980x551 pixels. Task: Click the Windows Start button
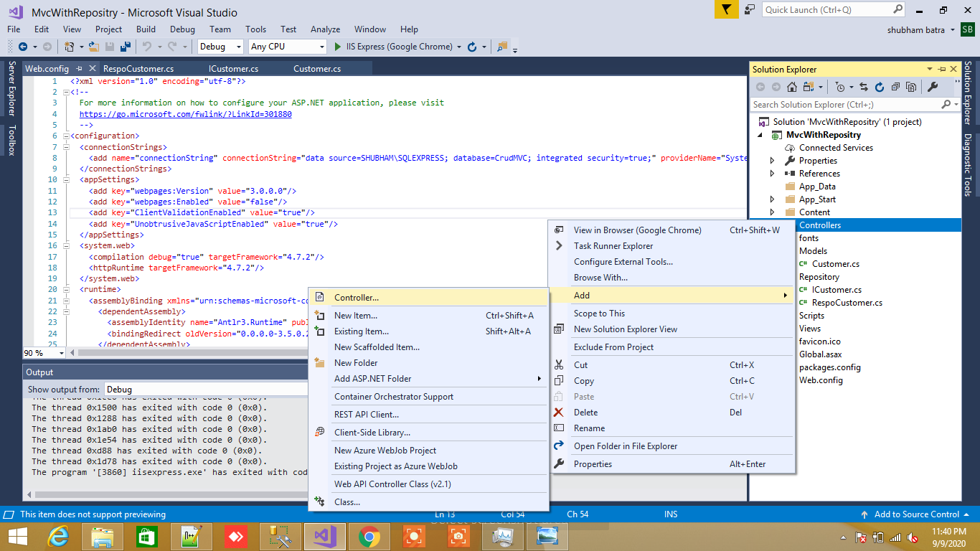tap(17, 537)
